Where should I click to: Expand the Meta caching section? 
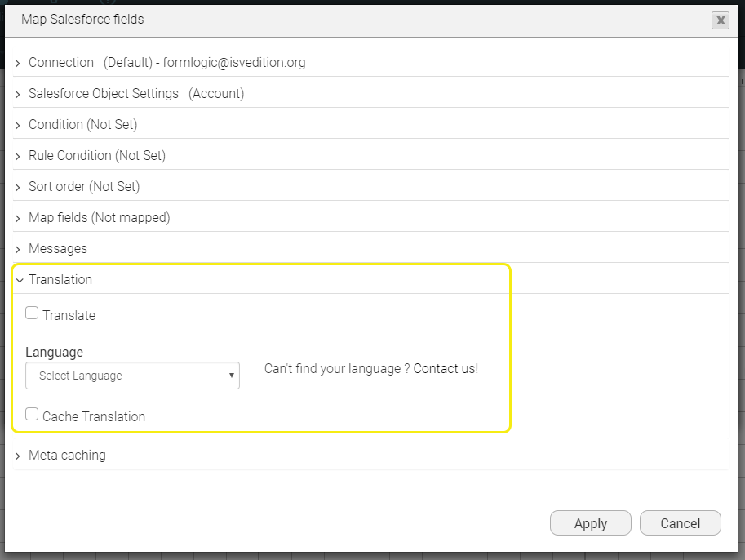18,455
